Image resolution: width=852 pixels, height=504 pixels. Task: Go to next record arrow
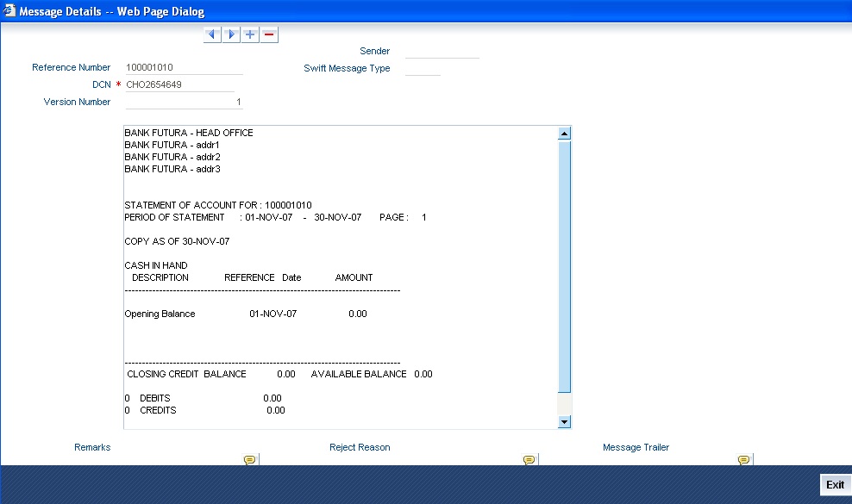[231, 34]
